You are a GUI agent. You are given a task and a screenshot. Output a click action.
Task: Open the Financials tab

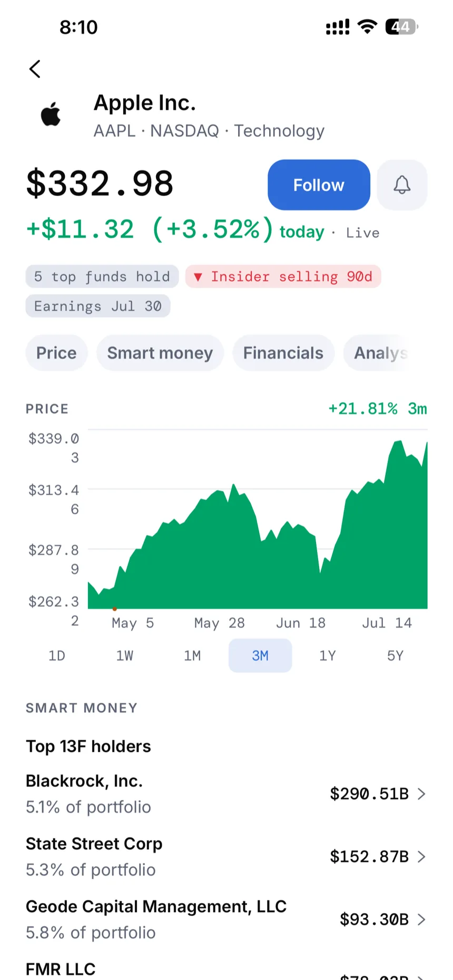pos(283,353)
